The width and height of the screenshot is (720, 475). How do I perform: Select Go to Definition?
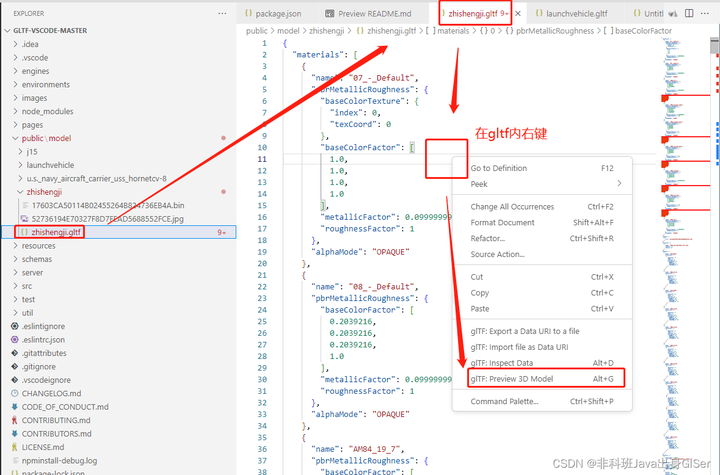[x=542, y=168]
